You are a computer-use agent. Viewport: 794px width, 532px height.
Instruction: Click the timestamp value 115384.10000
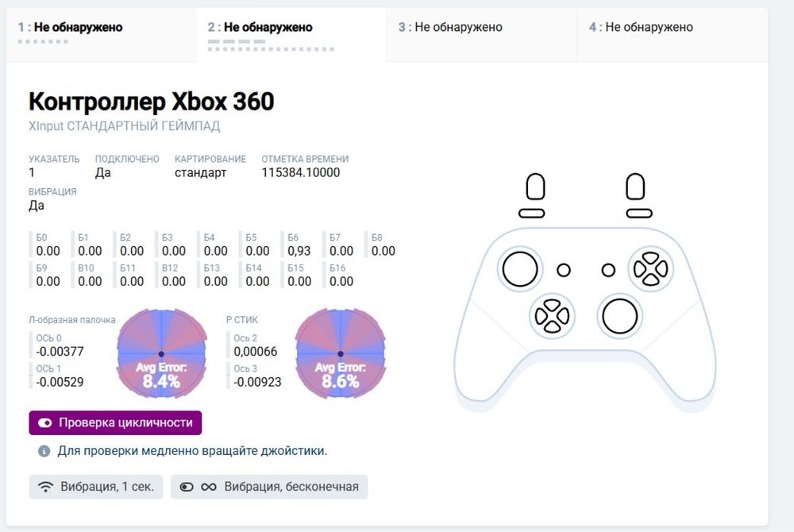pos(301,172)
